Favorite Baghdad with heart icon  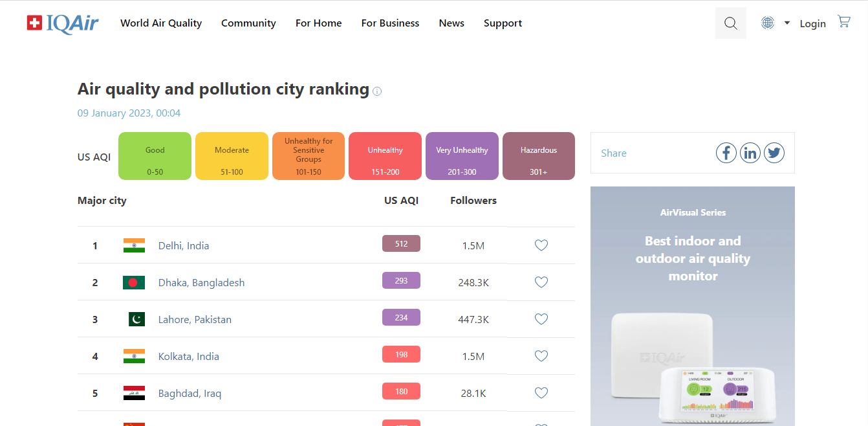tap(541, 393)
